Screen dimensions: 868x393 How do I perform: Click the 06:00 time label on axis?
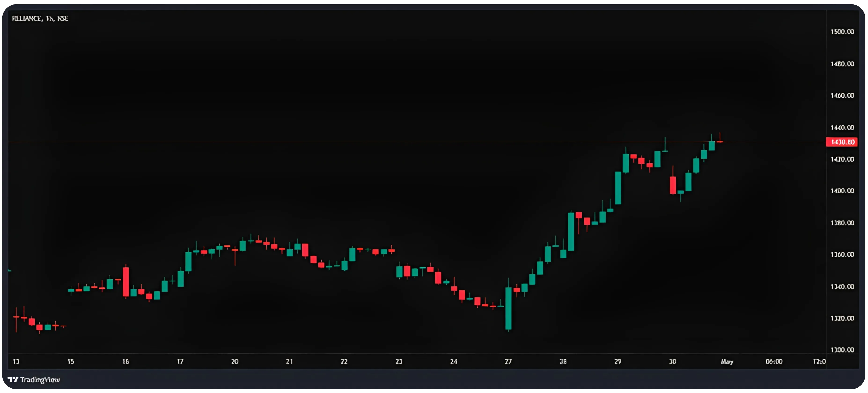pyautogui.click(x=774, y=362)
